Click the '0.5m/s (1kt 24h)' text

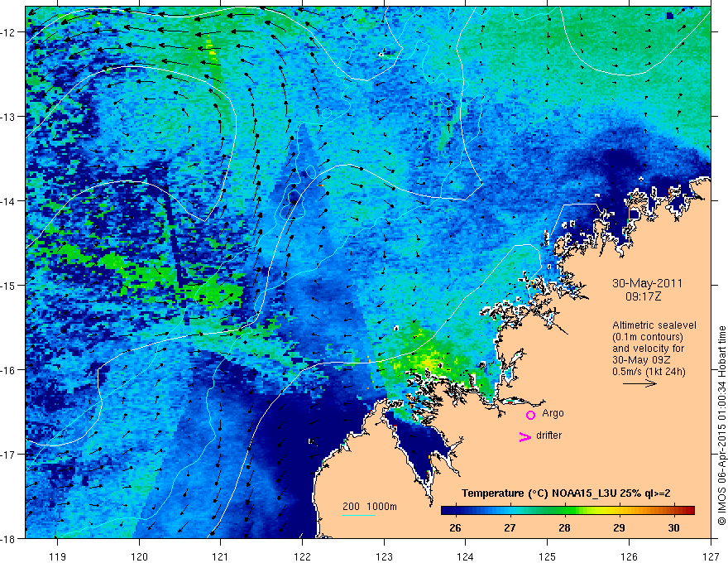[649, 371]
